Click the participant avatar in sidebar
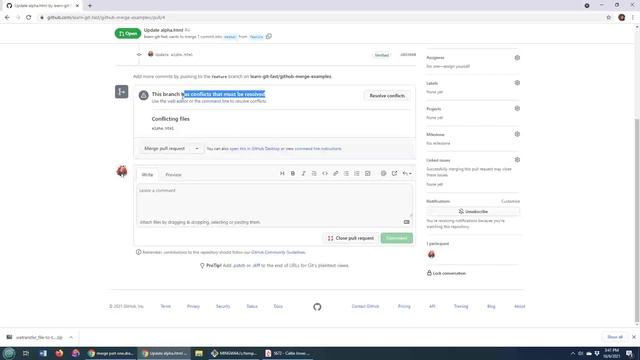 tap(431, 254)
